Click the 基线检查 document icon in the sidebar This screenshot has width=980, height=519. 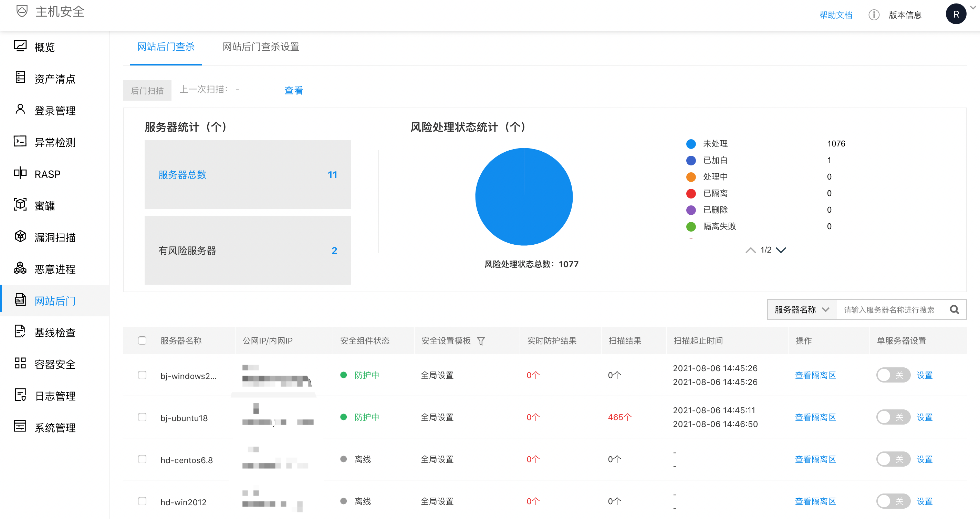pos(20,332)
